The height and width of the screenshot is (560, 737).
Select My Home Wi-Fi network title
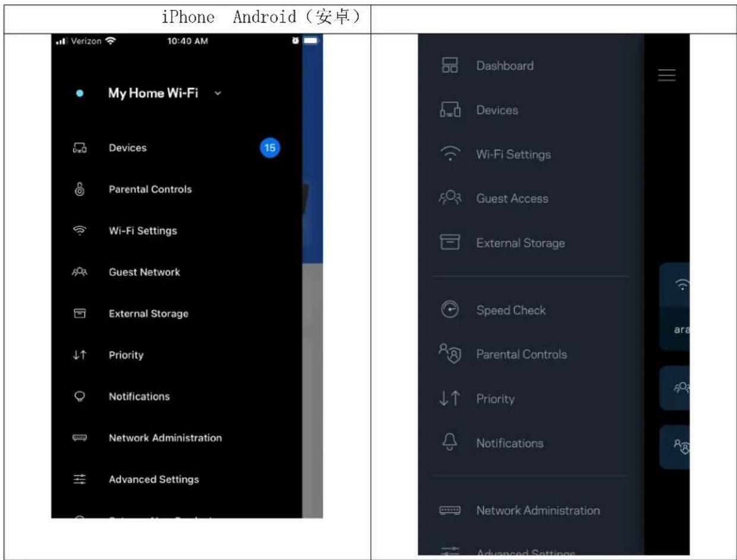(x=153, y=93)
